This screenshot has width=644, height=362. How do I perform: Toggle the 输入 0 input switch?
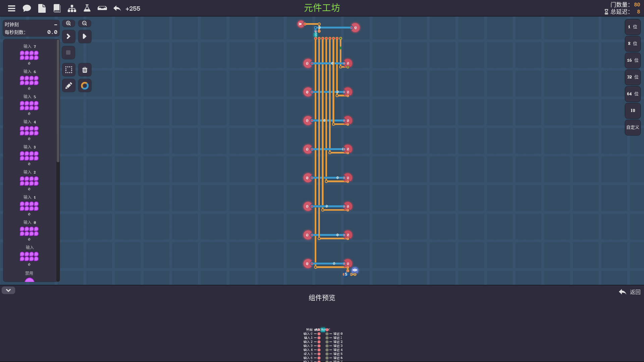click(x=29, y=231)
